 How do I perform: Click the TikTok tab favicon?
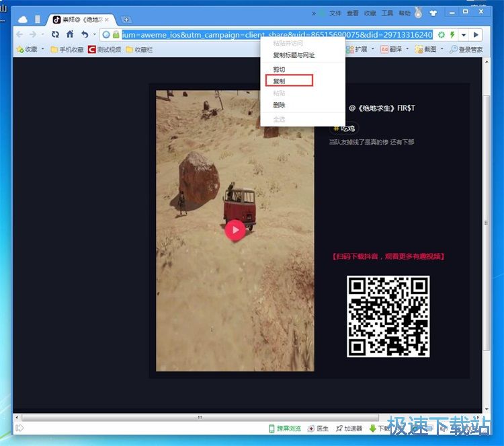pyautogui.click(x=56, y=20)
